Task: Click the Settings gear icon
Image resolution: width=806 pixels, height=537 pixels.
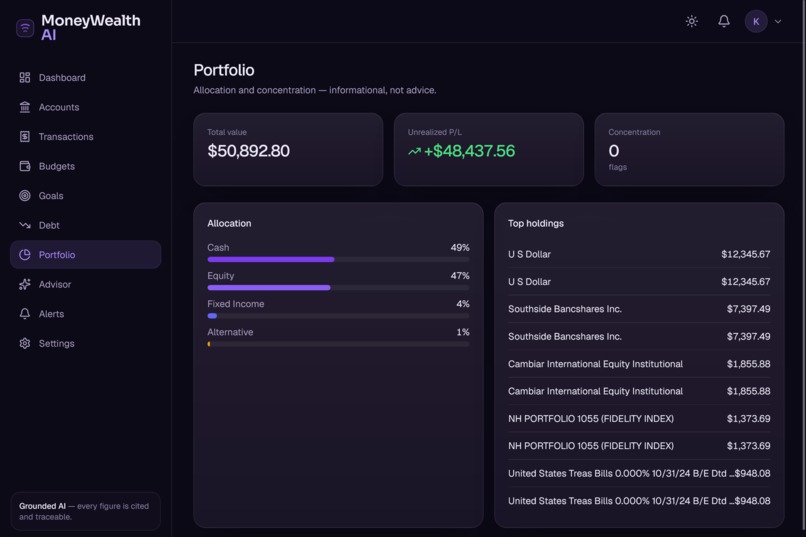Action: tap(25, 343)
